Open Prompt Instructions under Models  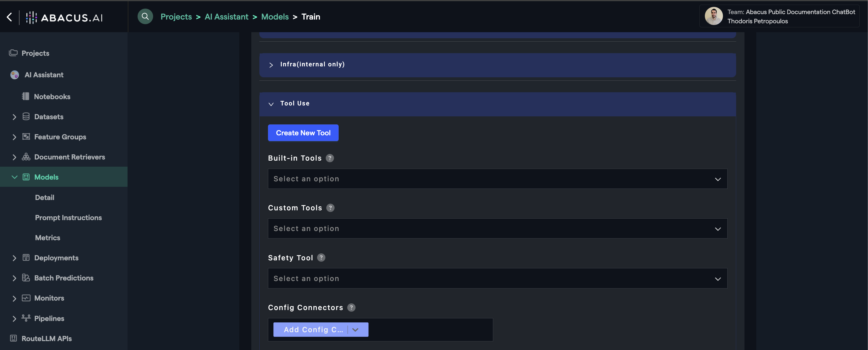coord(68,218)
